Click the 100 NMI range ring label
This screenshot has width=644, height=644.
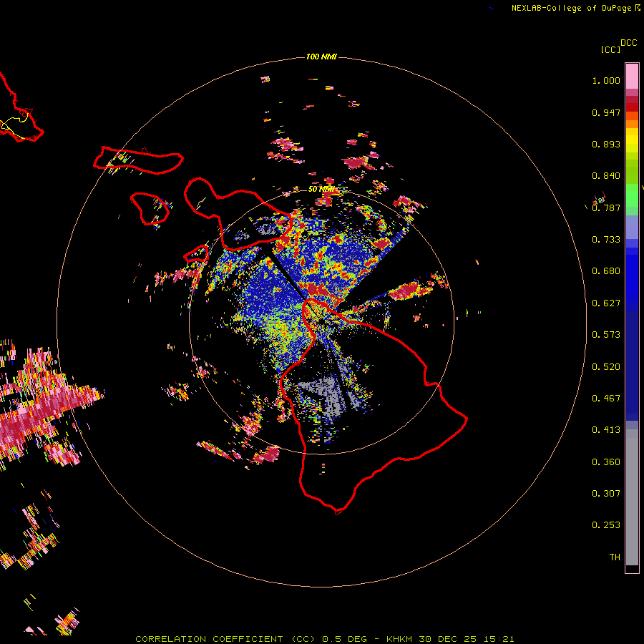coord(321,57)
